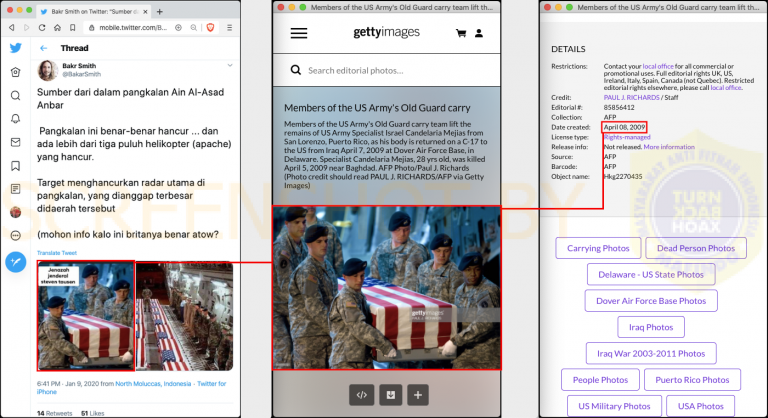Open the Getty account user icon

point(479,33)
